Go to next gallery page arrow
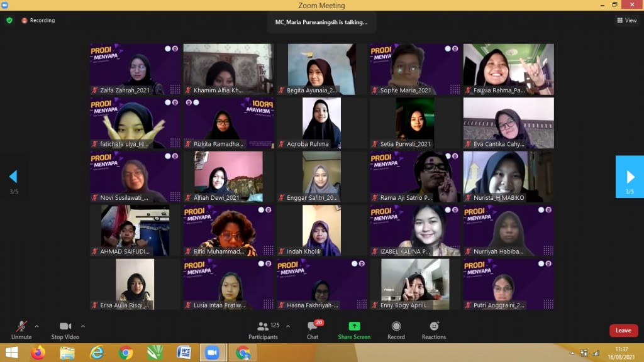 pyautogui.click(x=630, y=177)
